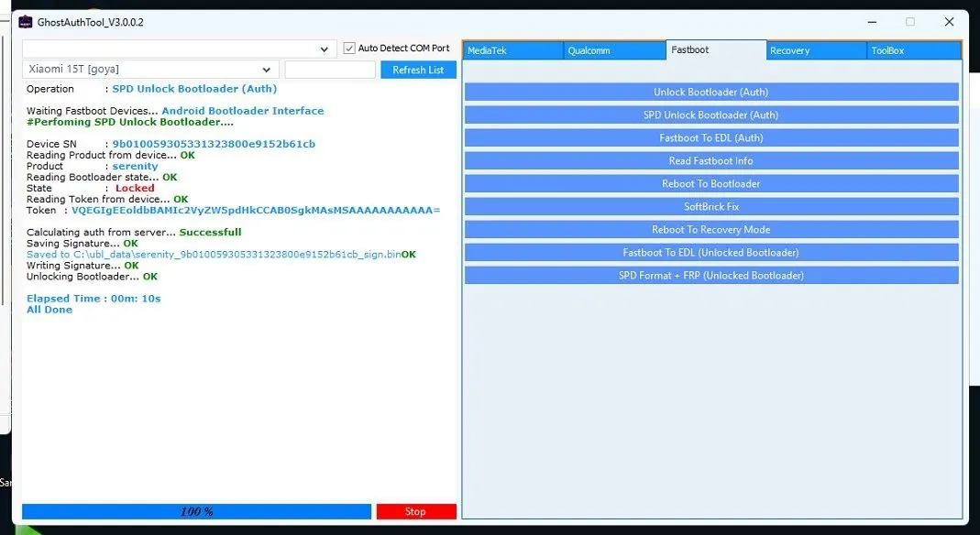Click the product name 'serenity'
Image resolution: width=980 pixels, height=535 pixels.
(x=135, y=166)
